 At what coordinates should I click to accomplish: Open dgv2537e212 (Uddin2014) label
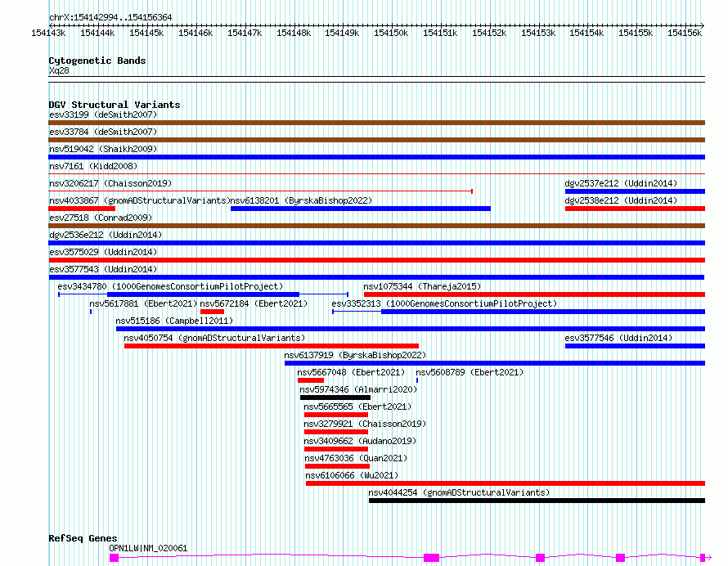pyautogui.click(x=621, y=183)
